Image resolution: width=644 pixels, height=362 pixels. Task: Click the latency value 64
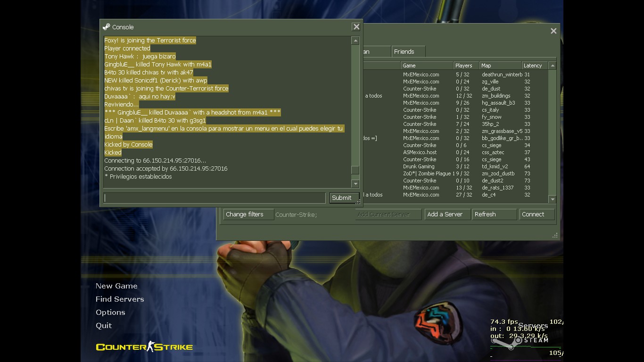click(527, 166)
